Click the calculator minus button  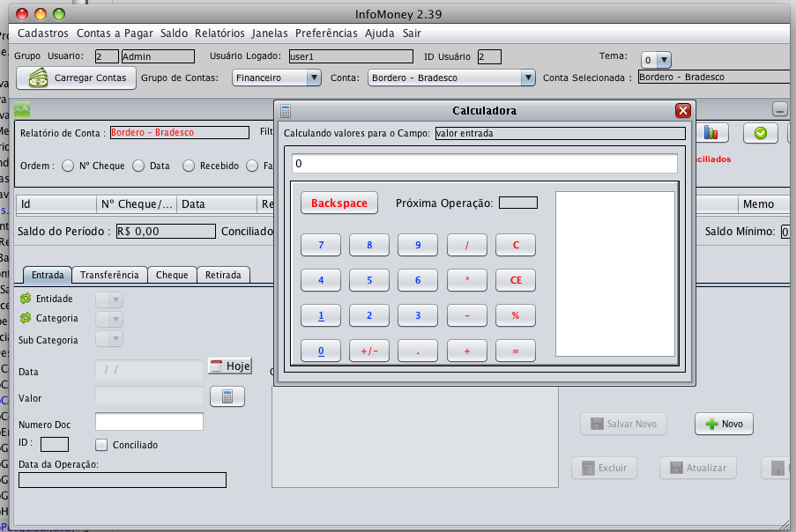pos(467,315)
